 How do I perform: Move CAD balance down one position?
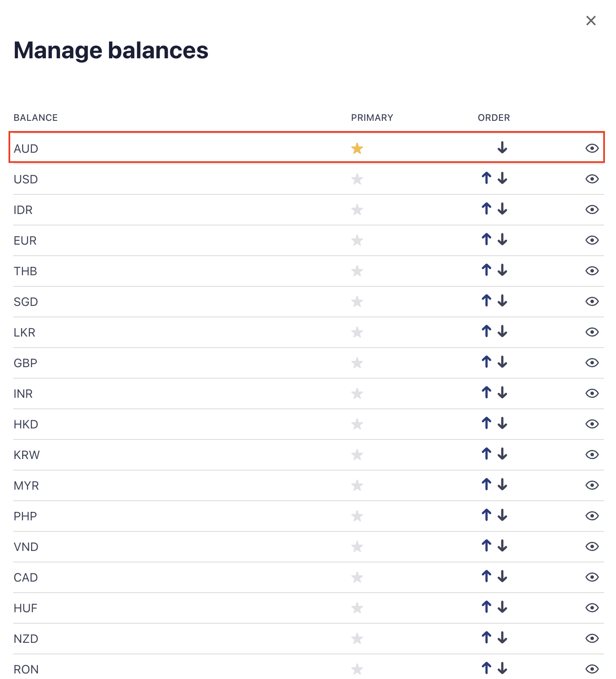(502, 576)
